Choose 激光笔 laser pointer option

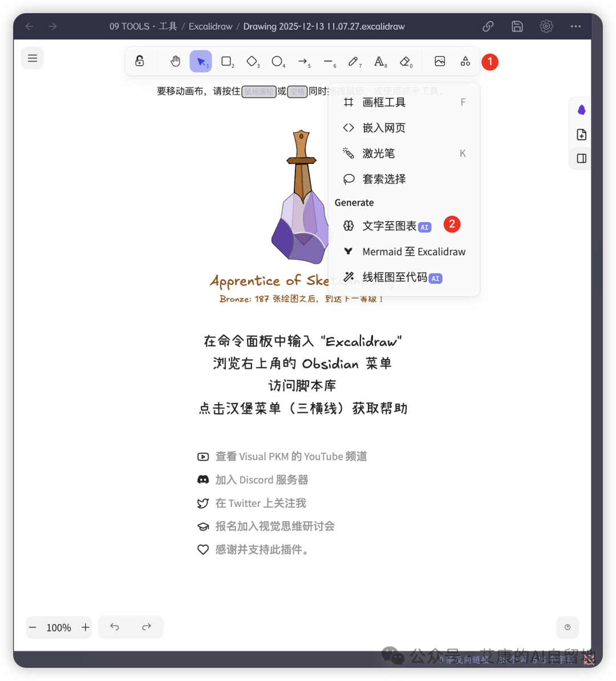[x=404, y=154]
